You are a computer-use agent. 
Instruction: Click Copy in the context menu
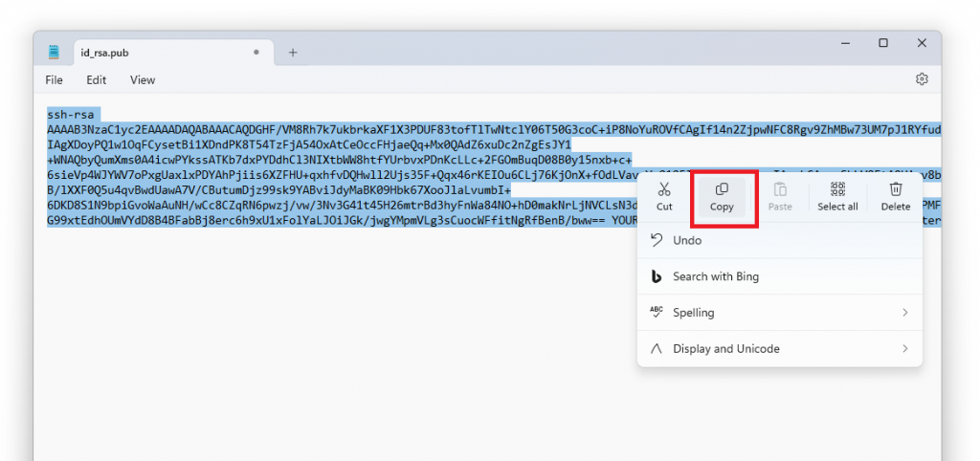(722, 197)
